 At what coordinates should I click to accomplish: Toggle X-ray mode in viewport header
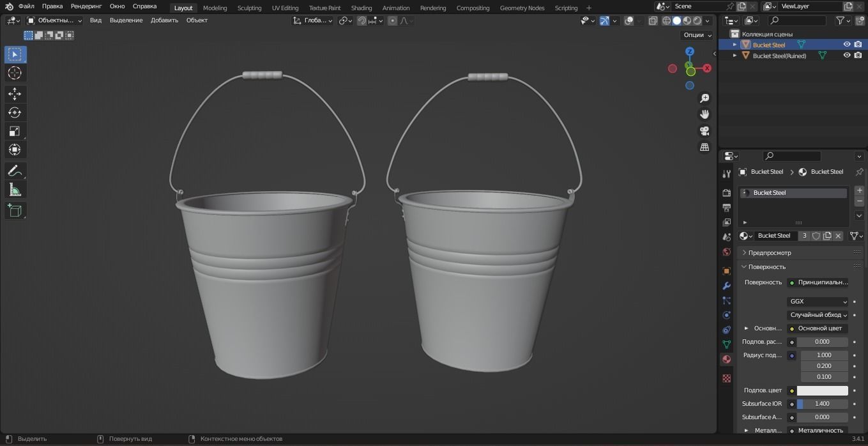[653, 20]
